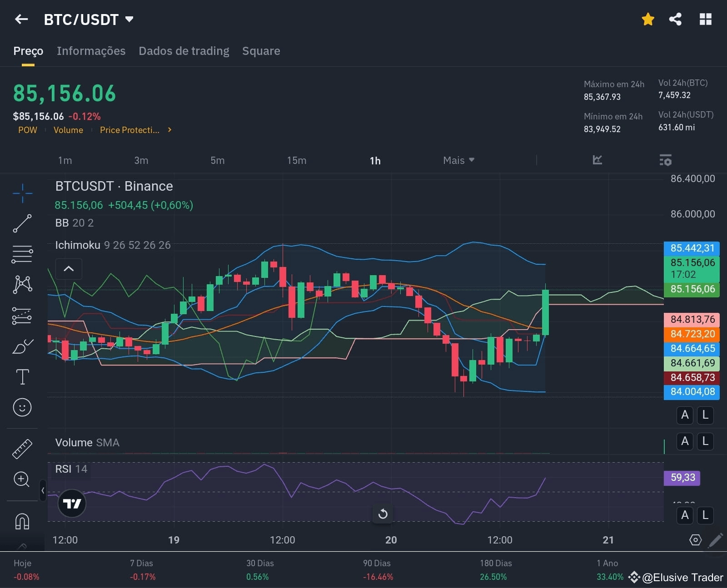
Task: Click the 84.004,08 lower band label
Action: point(692,392)
